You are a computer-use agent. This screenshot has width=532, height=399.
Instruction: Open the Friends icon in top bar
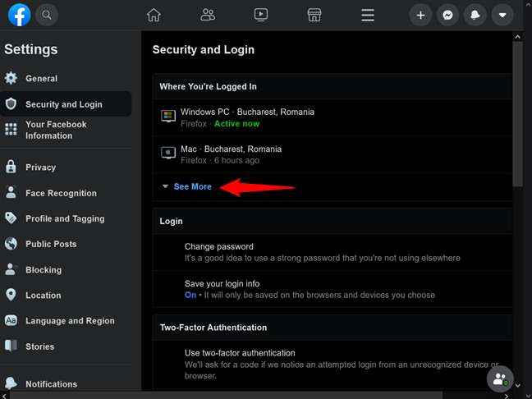(x=208, y=15)
